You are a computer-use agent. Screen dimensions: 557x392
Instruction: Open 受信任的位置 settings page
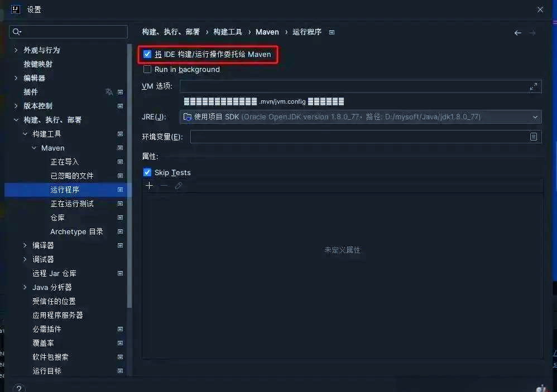[x=54, y=301]
